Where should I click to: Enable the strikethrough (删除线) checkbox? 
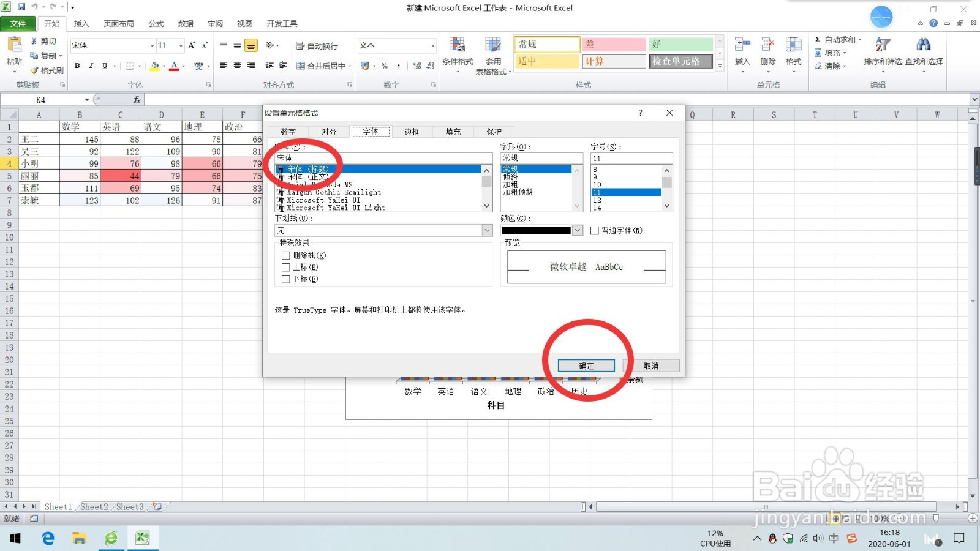point(285,255)
